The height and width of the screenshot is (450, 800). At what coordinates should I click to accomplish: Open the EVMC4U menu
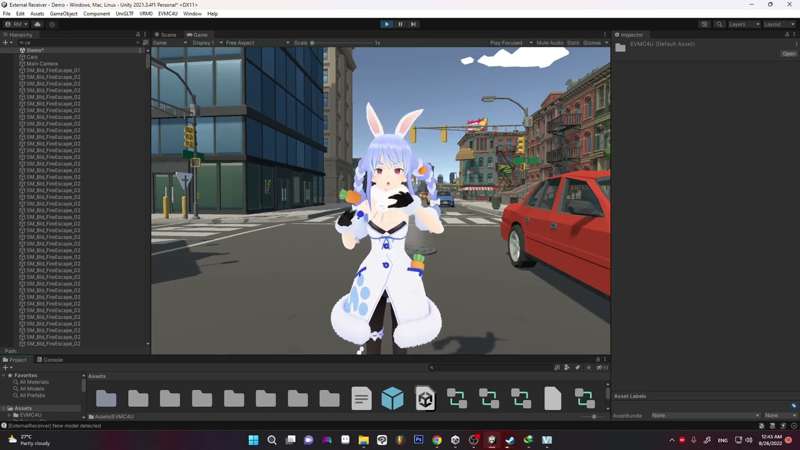click(x=167, y=14)
